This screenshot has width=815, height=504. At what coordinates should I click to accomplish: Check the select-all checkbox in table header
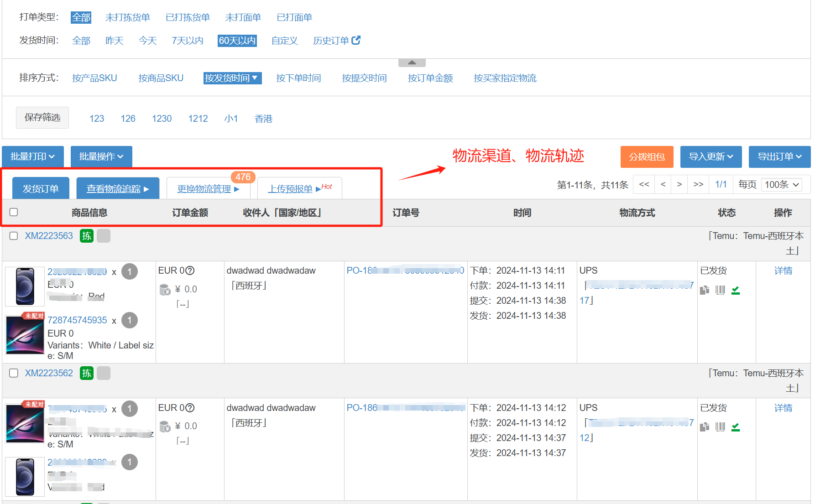click(14, 212)
